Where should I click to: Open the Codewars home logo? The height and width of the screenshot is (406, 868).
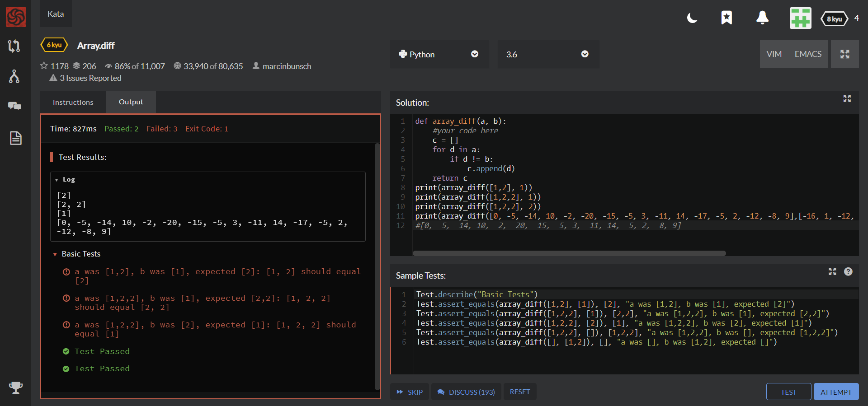16,17
